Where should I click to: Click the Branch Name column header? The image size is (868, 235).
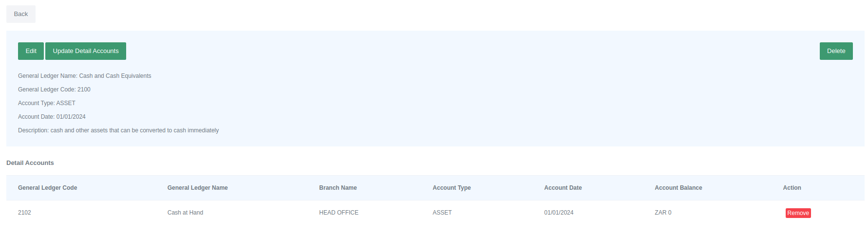coord(338,188)
